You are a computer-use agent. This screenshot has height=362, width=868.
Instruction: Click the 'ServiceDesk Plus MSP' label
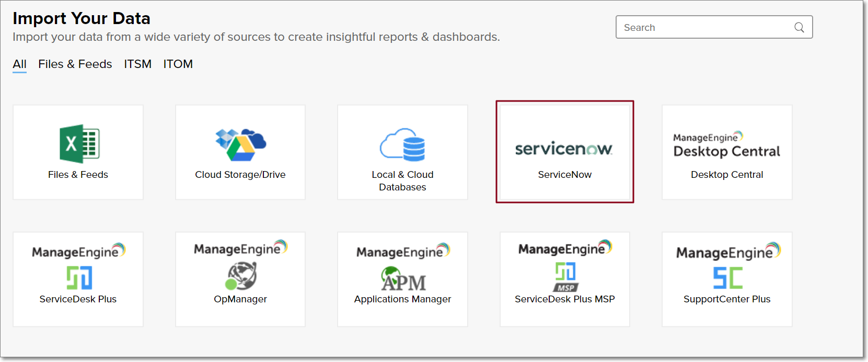pos(565,299)
